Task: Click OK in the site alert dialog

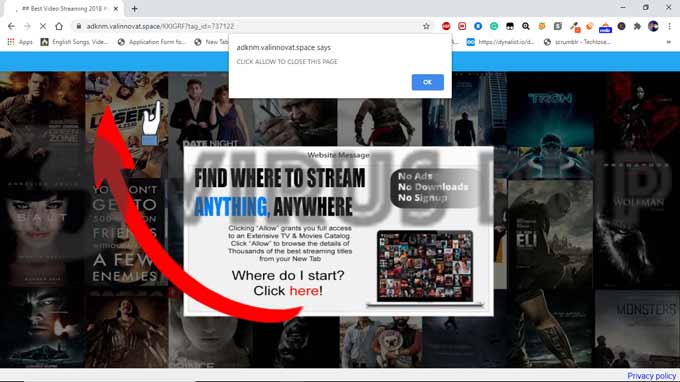Action: 427,82
